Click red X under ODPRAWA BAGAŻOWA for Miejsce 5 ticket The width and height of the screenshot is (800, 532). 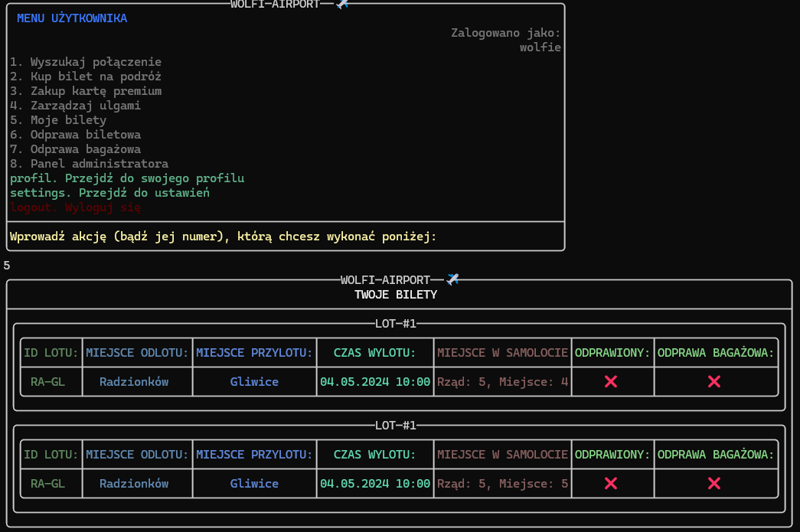(x=714, y=483)
